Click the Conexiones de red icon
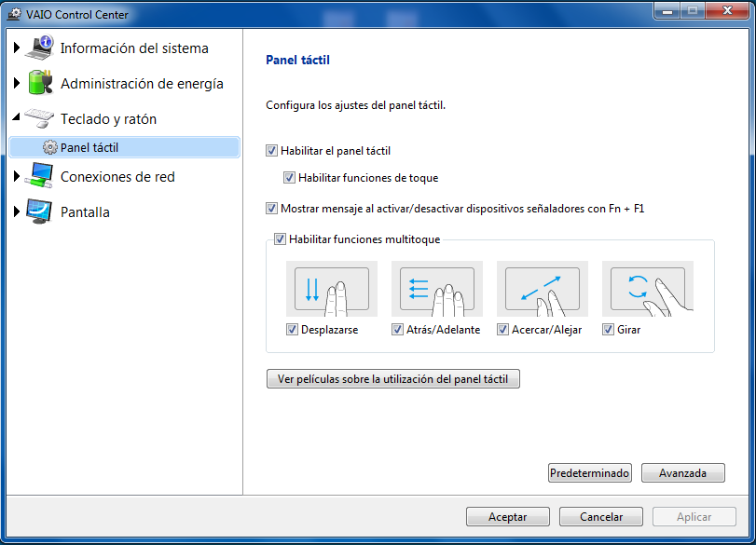 click(x=41, y=176)
